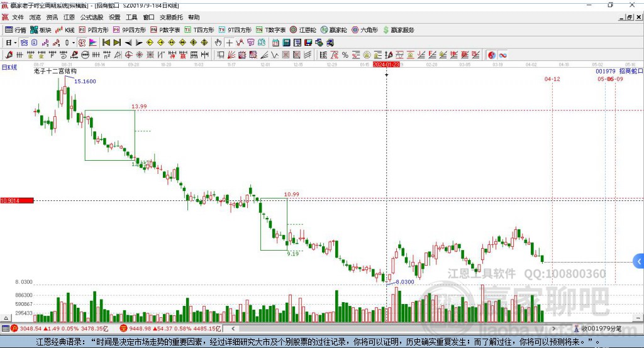The image size is (644, 348).
Task: Click the K线 toolbar button
Action: pos(65,30)
